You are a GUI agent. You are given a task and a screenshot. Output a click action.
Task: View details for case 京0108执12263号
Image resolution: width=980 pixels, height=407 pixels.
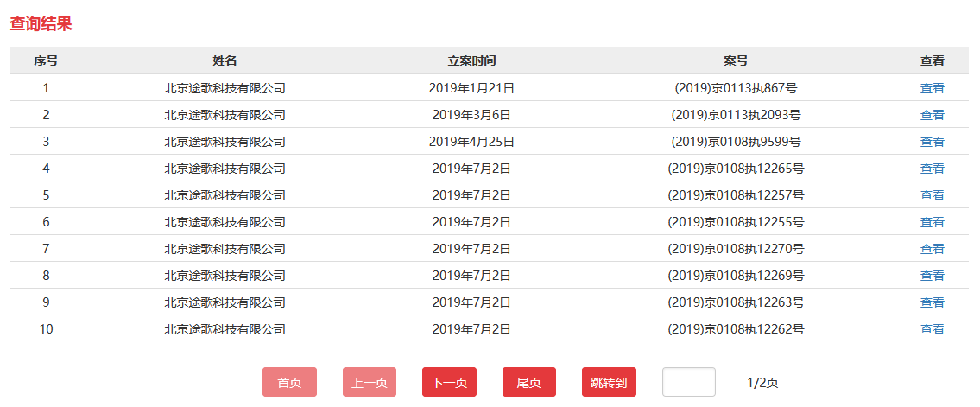(932, 302)
